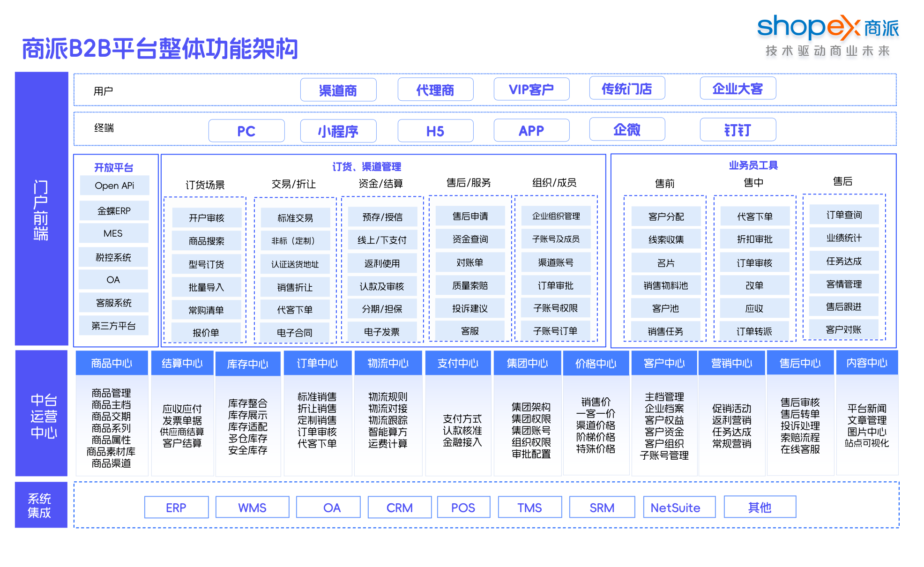
Task: Select the 线上/下支付 item
Action: click(382, 240)
